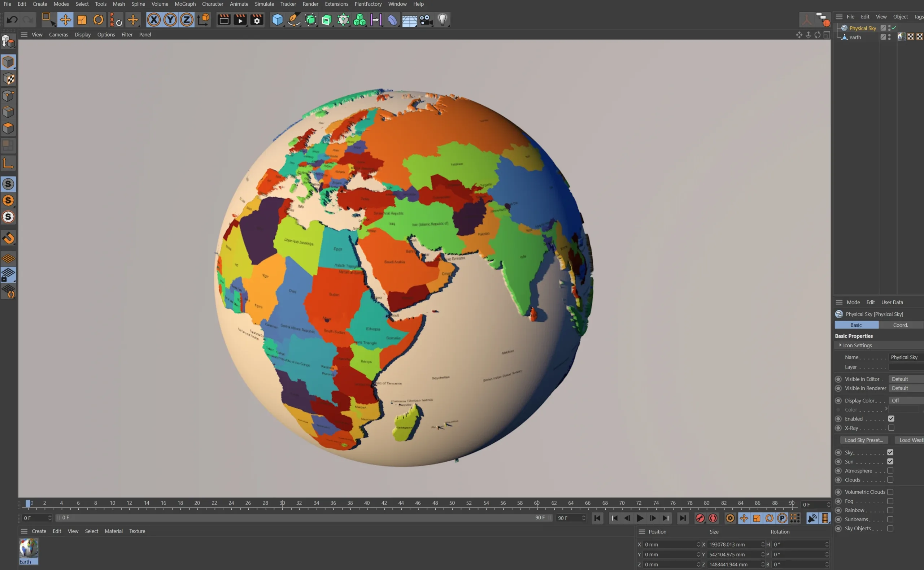Select the Move tool in the toolbar

pyautogui.click(x=65, y=19)
